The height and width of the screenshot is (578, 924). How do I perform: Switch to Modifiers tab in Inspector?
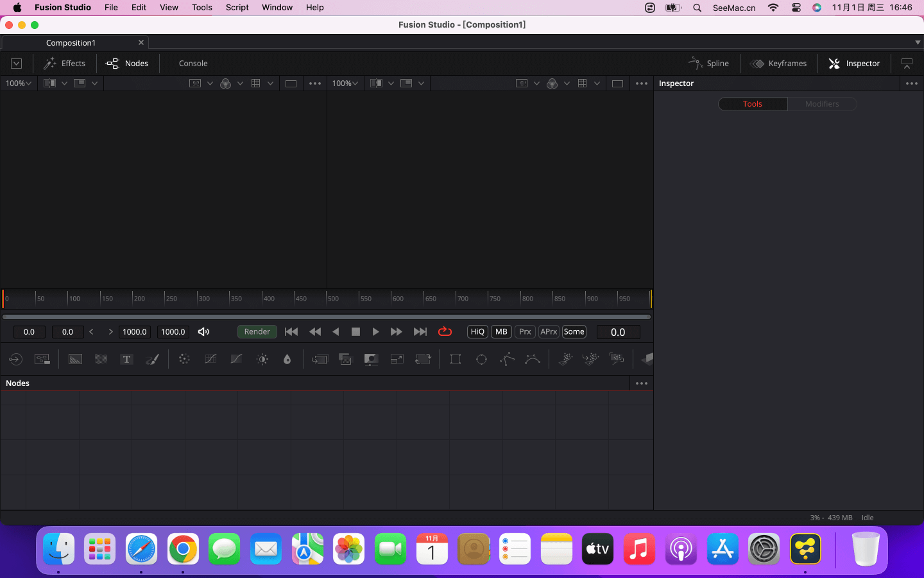coord(822,104)
